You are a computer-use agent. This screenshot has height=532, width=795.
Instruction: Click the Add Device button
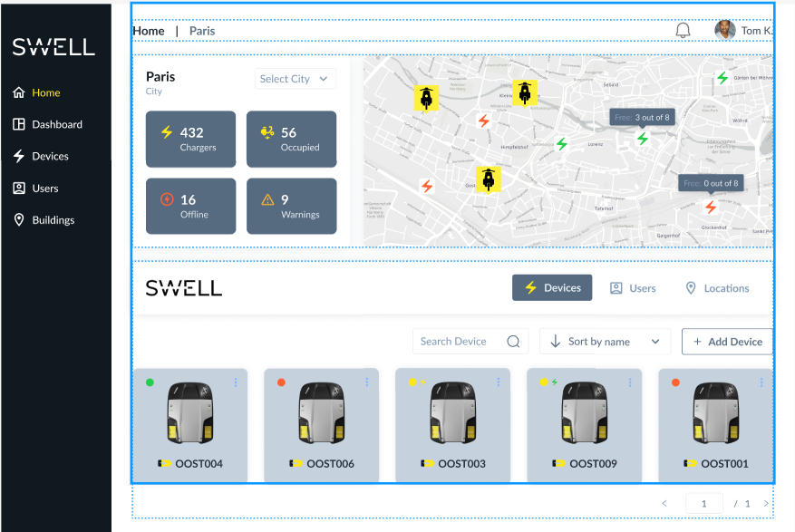727,342
